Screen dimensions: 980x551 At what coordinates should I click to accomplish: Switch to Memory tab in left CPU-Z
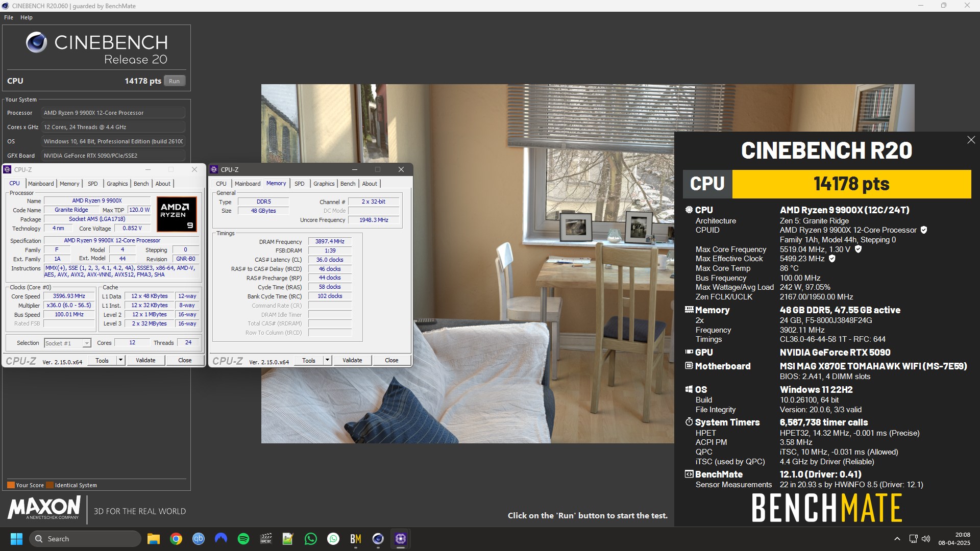tap(69, 184)
